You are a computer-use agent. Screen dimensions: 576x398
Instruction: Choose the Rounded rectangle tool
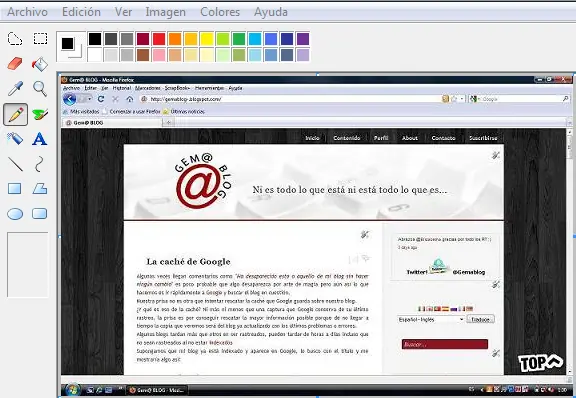40,214
